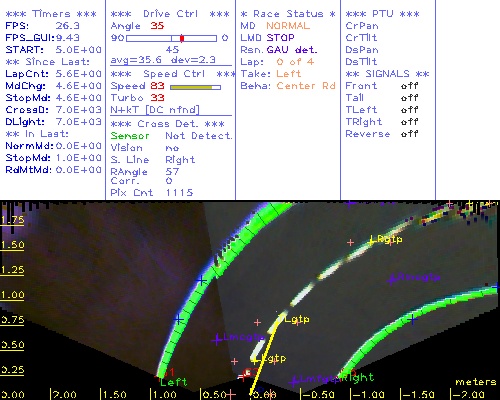Click the NORMAL mode value
This screenshot has width=500, height=400.
(x=288, y=26)
